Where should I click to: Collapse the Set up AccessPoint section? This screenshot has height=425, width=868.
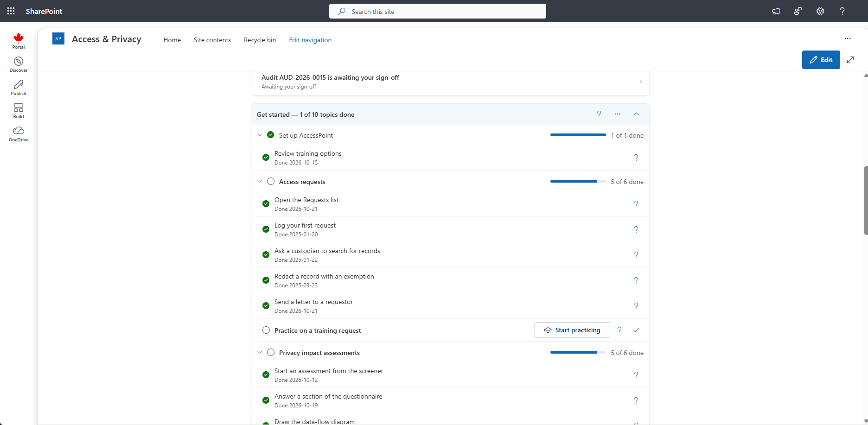[260, 135]
